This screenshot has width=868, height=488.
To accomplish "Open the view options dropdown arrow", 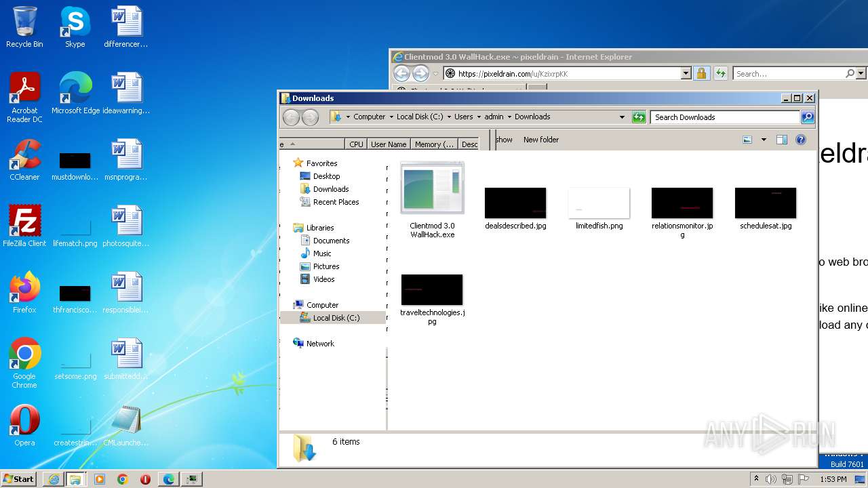I will [764, 140].
